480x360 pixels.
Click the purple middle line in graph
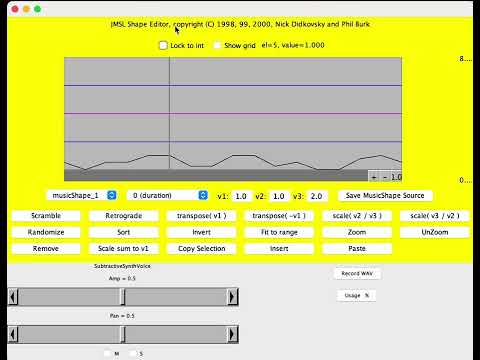coord(233,114)
